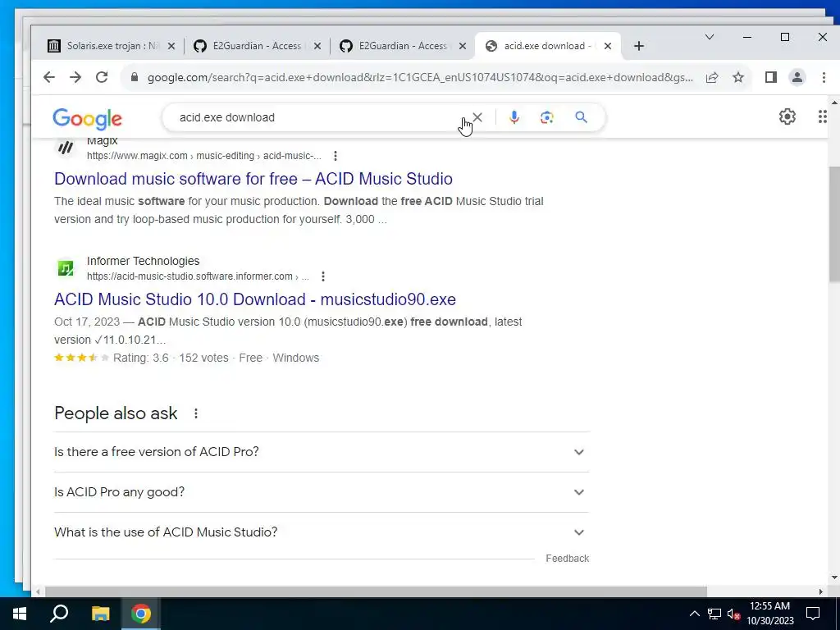
Task: Click the software.informer.com URL breadcrumb
Action: (198, 276)
